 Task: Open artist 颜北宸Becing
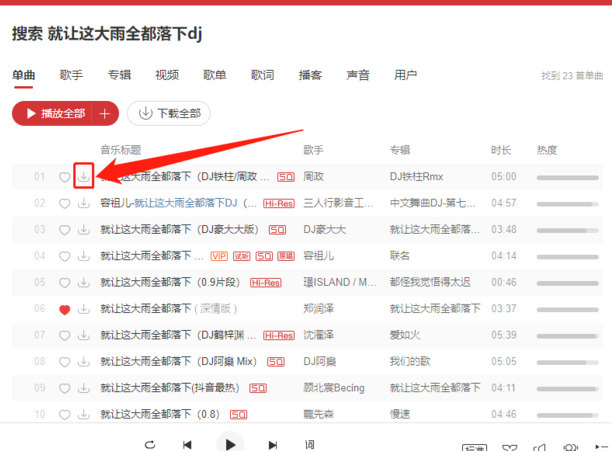[334, 388]
